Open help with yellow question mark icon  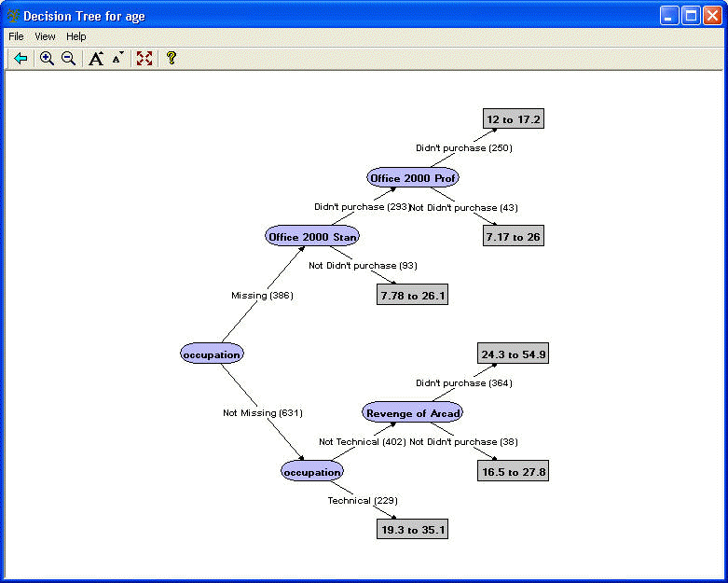click(x=171, y=59)
